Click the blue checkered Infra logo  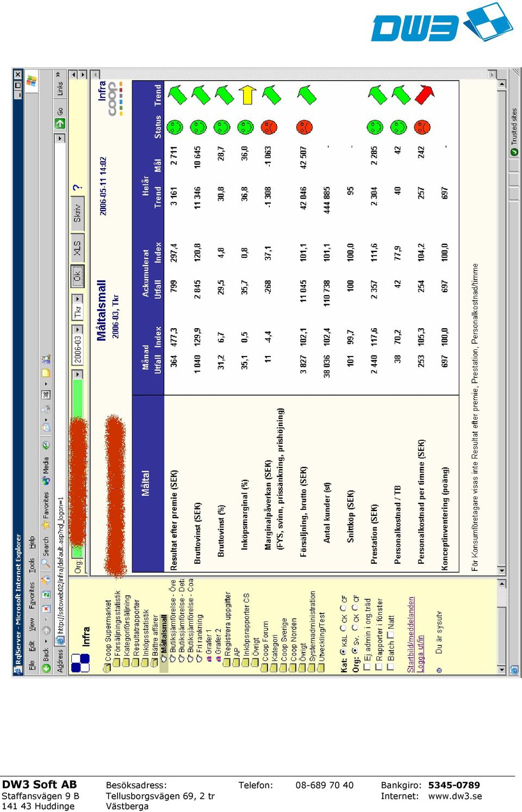pyautogui.click(x=80, y=663)
